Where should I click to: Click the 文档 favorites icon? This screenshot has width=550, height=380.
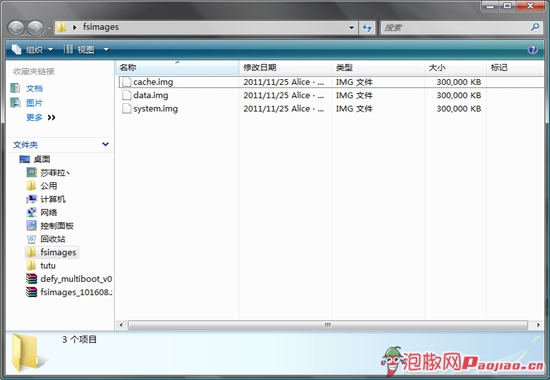coord(15,88)
